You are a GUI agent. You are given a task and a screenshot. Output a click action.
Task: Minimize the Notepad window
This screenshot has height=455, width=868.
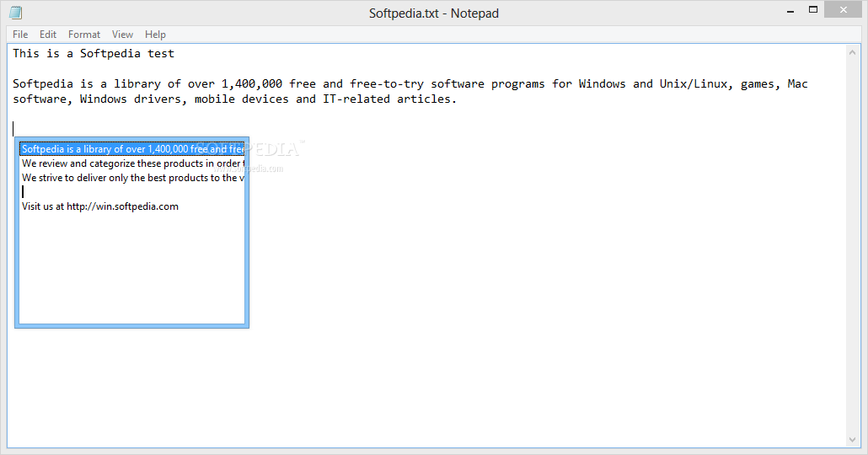pyautogui.click(x=790, y=10)
